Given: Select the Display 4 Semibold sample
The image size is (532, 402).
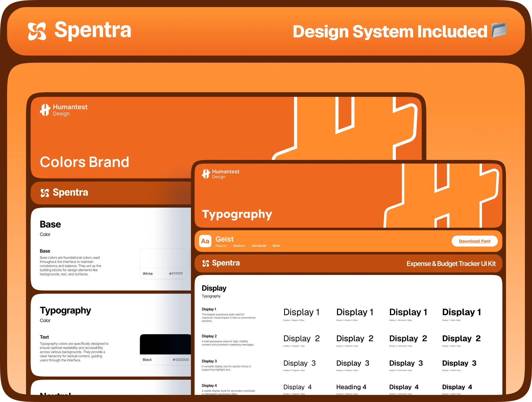Looking at the screenshot, I should click(404, 387).
